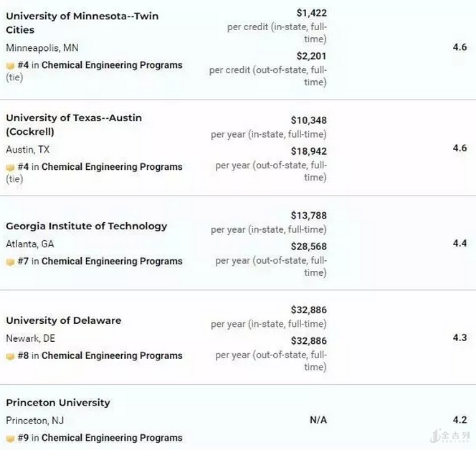Click Chemical Engineering Programs under Georgia Tech
This screenshot has height=450, width=476.
pos(112,262)
